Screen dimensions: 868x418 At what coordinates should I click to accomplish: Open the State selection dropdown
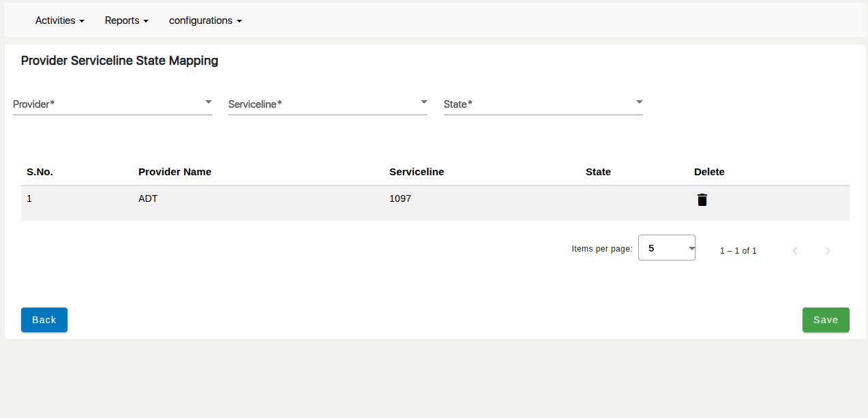(x=543, y=104)
